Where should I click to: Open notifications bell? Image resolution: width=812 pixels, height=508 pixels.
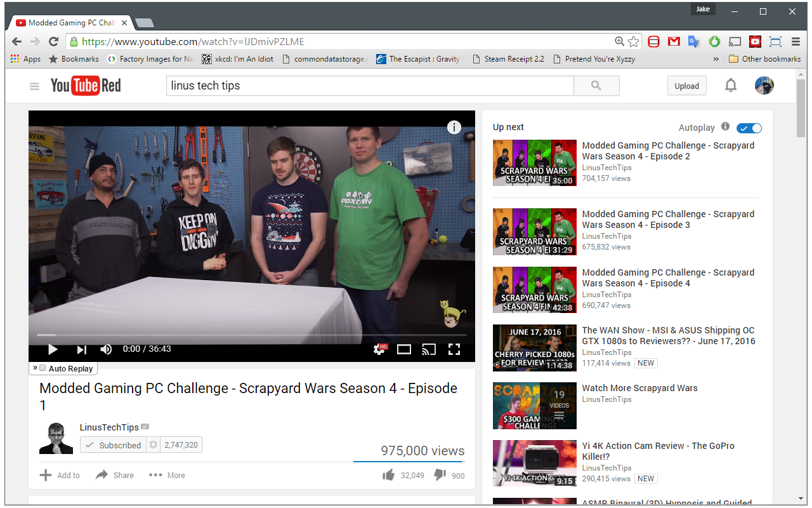click(731, 86)
